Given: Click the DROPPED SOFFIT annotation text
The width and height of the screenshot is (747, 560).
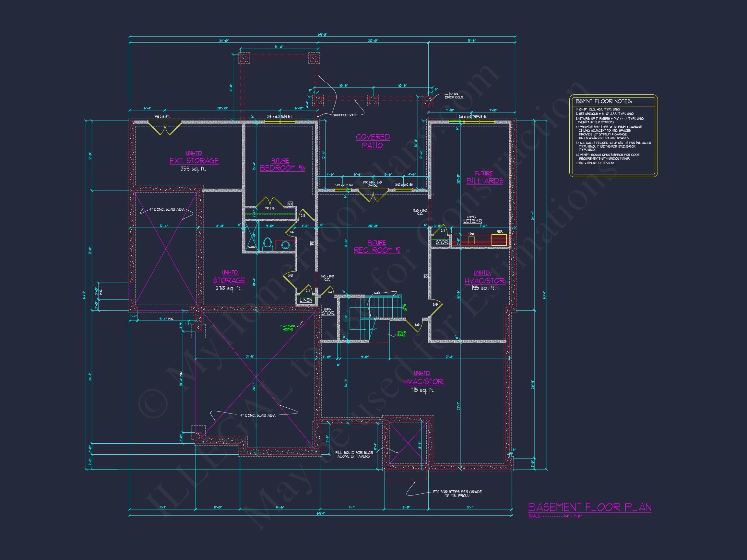Looking at the screenshot, I should [x=345, y=115].
